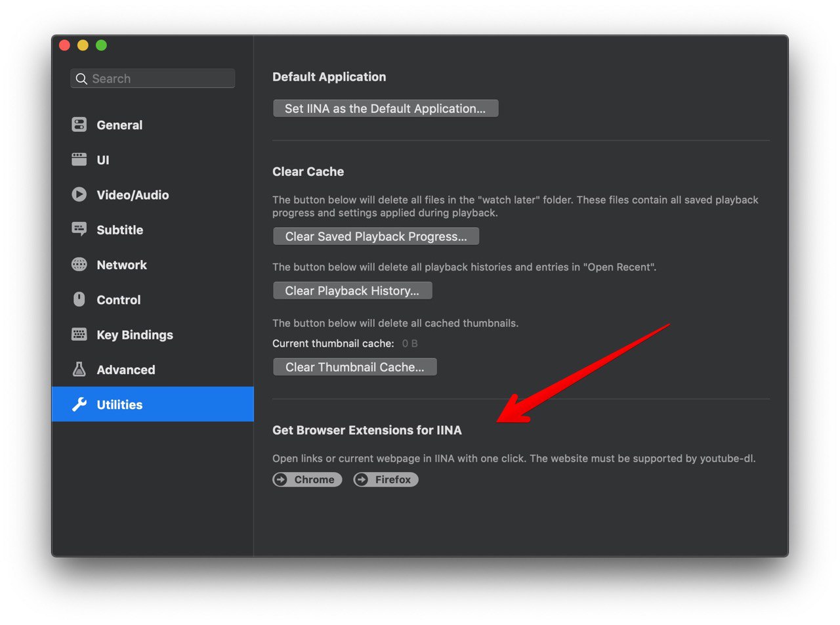Click the 'Current thumbnail cache:' label
Screen dimensions: 840x625
pos(333,343)
